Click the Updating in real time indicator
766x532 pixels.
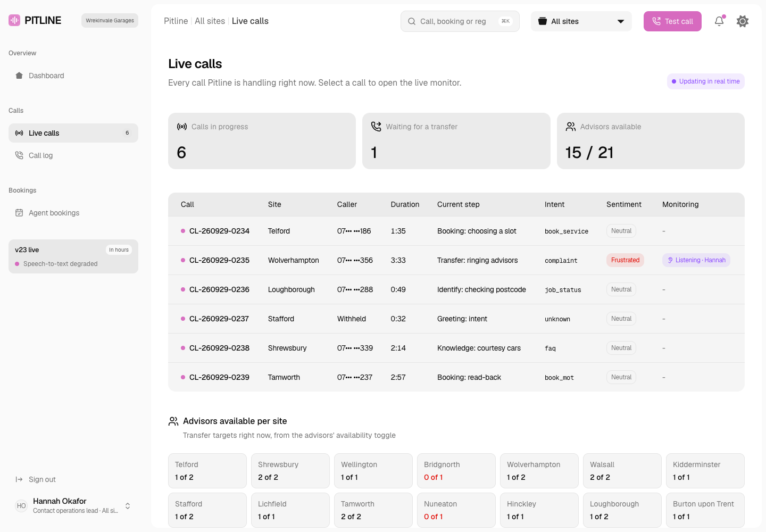click(x=706, y=81)
